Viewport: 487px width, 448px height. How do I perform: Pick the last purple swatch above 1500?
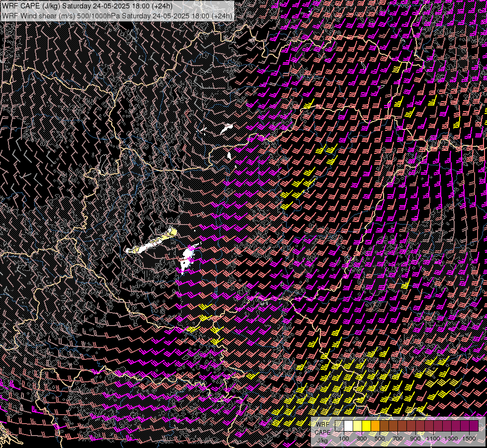pos(474,426)
